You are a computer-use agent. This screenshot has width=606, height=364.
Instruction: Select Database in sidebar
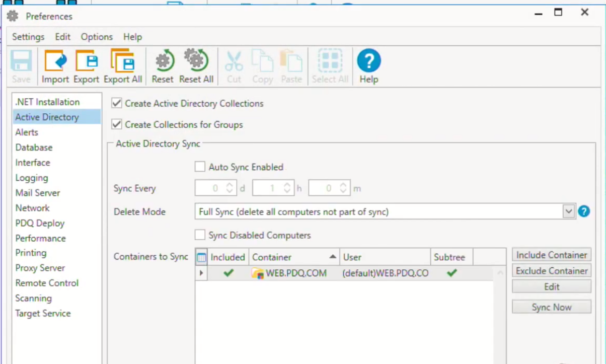tap(56, 147)
